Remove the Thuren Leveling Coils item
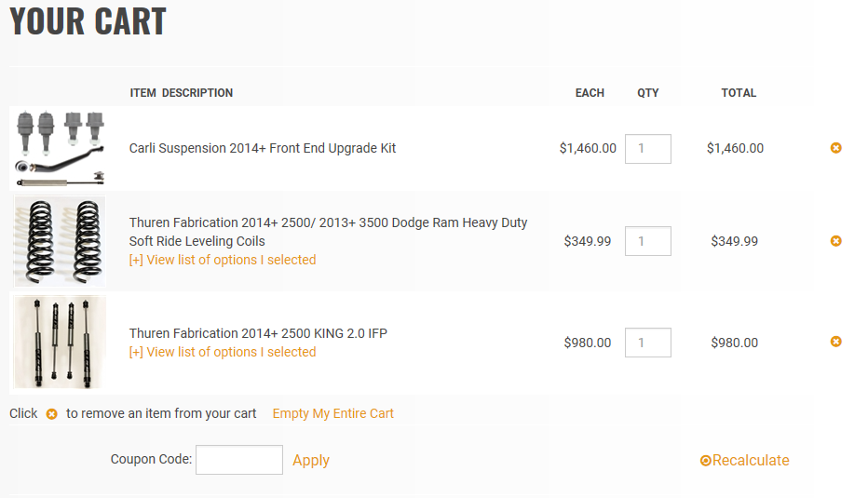Screen dimensions: 868x498 pos(835,241)
